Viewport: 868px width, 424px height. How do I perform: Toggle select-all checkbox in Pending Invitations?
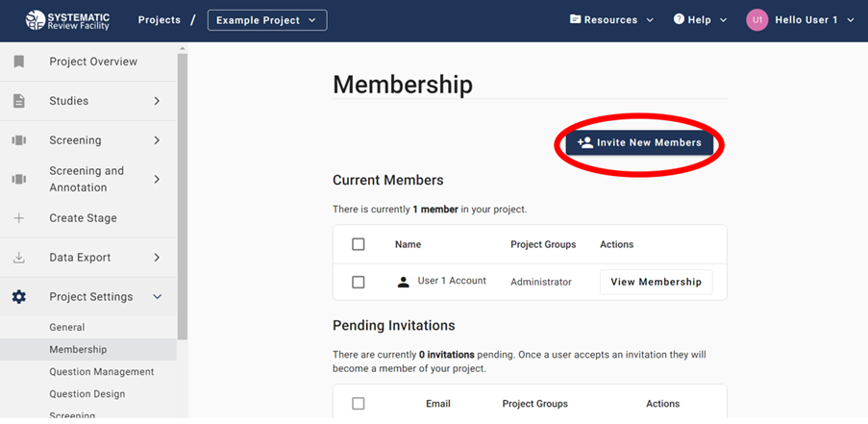359,404
